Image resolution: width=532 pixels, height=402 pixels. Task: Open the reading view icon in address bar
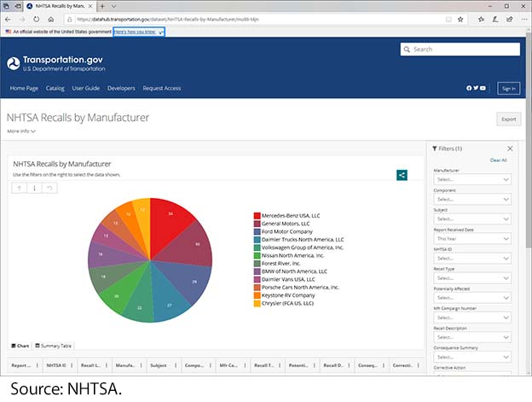point(448,20)
